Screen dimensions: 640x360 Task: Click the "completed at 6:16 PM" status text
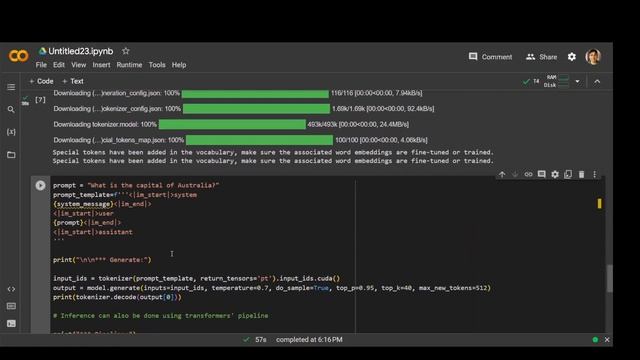click(x=309, y=340)
